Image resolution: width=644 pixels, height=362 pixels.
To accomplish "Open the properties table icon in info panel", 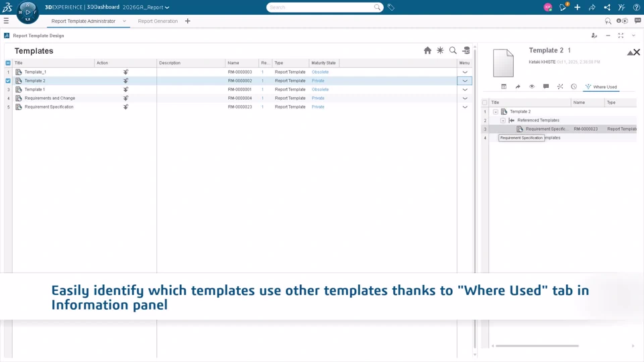I will [504, 86].
